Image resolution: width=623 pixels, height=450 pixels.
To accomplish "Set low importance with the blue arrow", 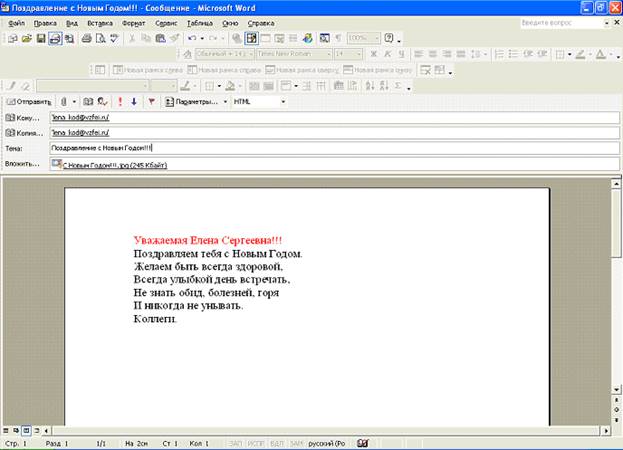I will [134, 101].
